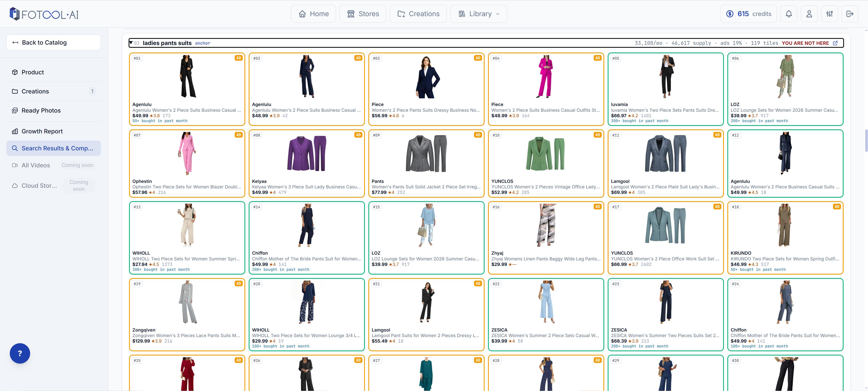The image size is (868, 391).
Task: Open the ZESICA light blue set thumbnail #22
Action: pos(546,302)
